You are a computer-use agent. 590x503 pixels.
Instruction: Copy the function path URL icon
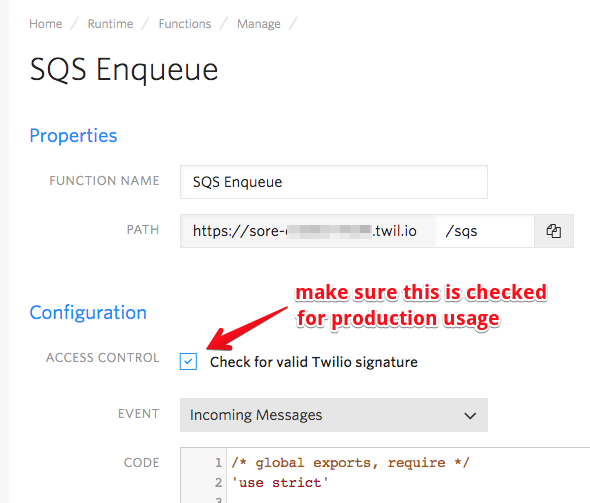pos(554,231)
